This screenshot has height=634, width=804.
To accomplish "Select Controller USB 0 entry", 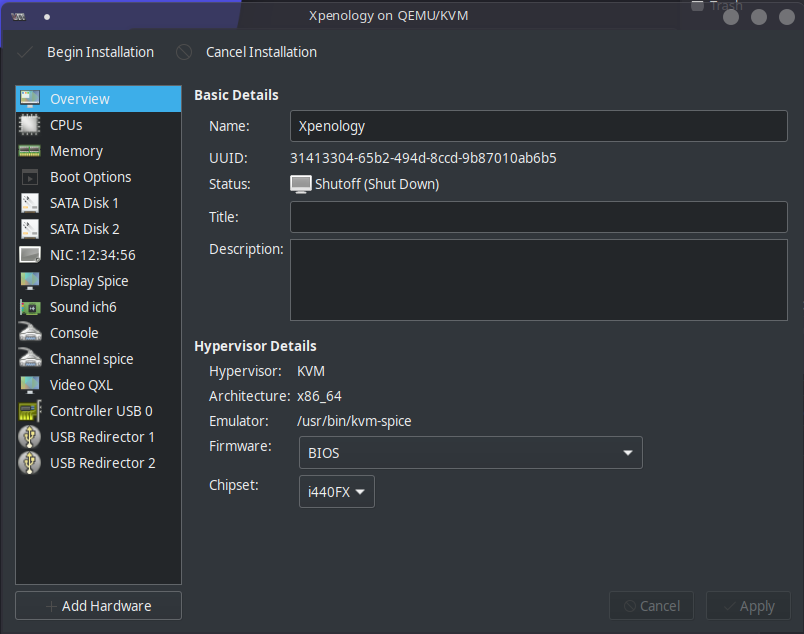I will point(98,411).
